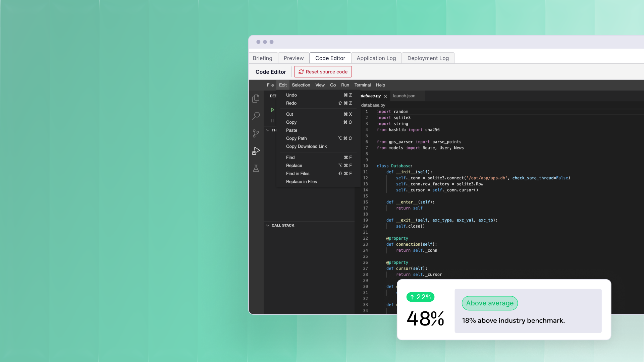This screenshot has width=644, height=362.
Task: Switch to the Application Log tab
Action: tap(376, 58)
